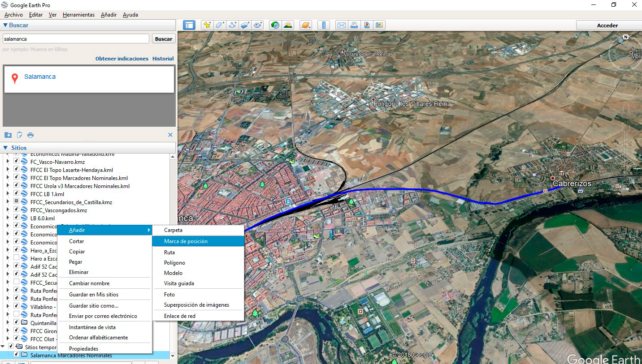Click the Email envelope toolbar icon
This screenshot has width=642, height=364.
(342, 25)
